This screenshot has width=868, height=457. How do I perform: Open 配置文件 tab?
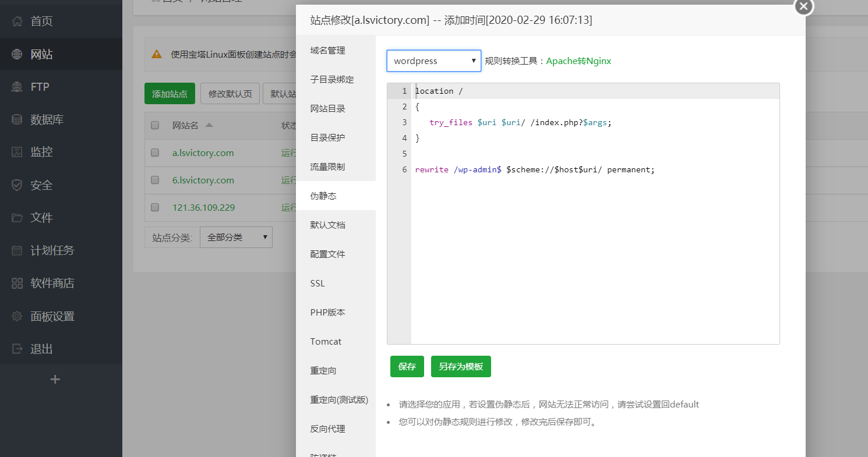[x=336, y=254]
